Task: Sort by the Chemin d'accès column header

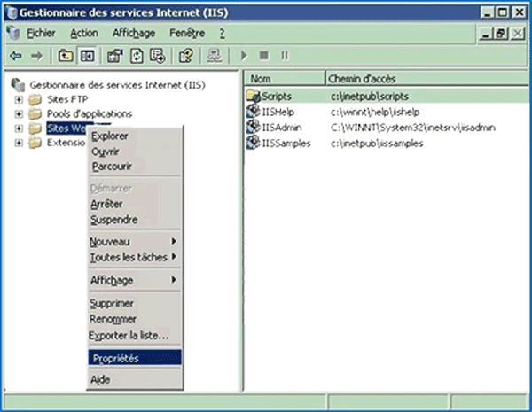Action: tap(427, 79)
